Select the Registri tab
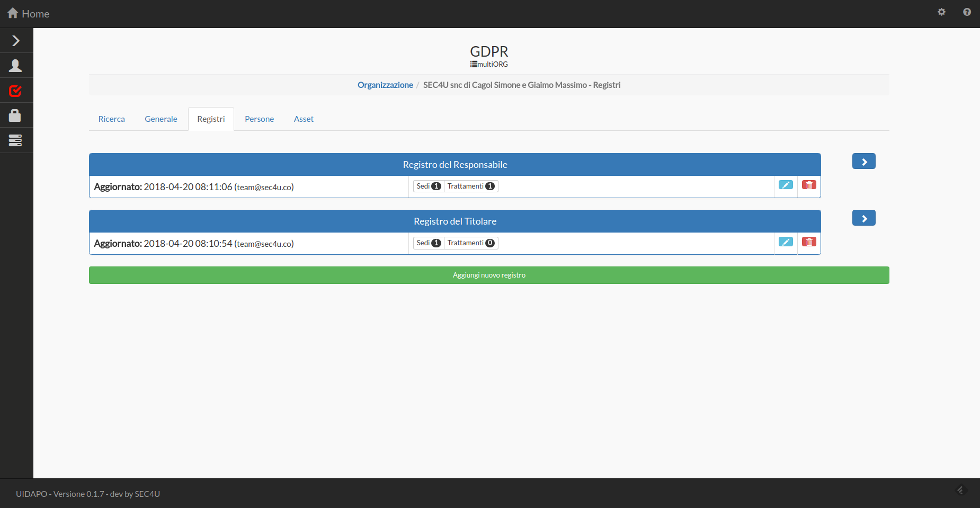 211,119
